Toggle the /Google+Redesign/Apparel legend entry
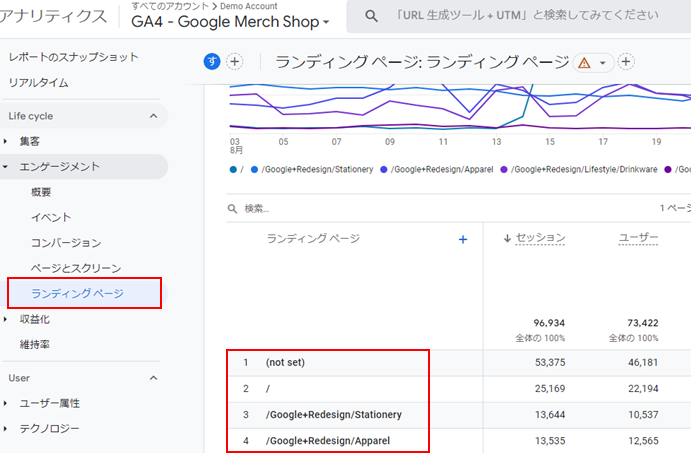Screen dimensions: 691x453 click(x=437, y=170)
